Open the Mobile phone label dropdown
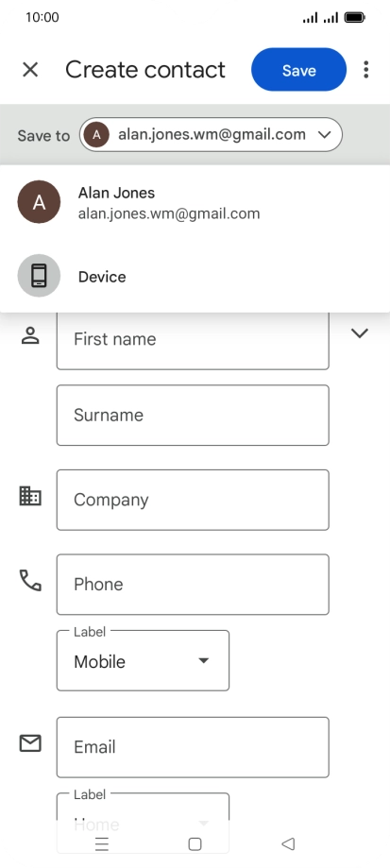The width and height of the screenshot is (390, 868). [143, 661]
